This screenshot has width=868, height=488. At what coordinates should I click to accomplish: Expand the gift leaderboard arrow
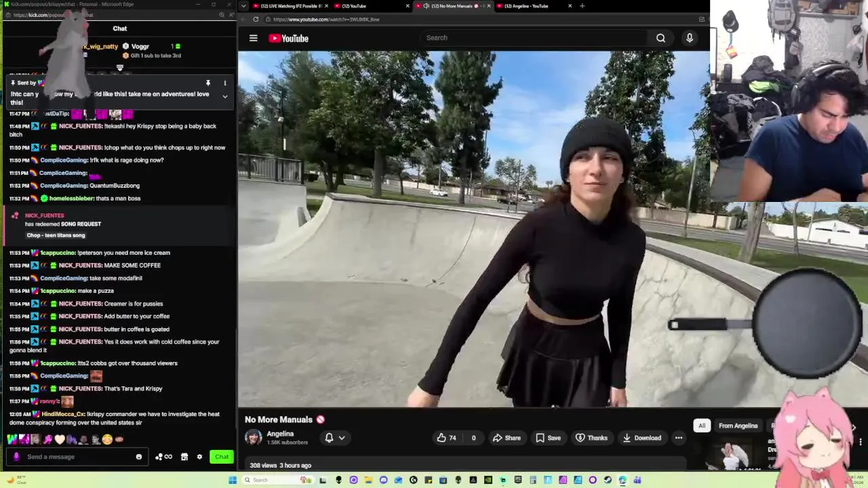pyautogui.click(x=120, y=68)
